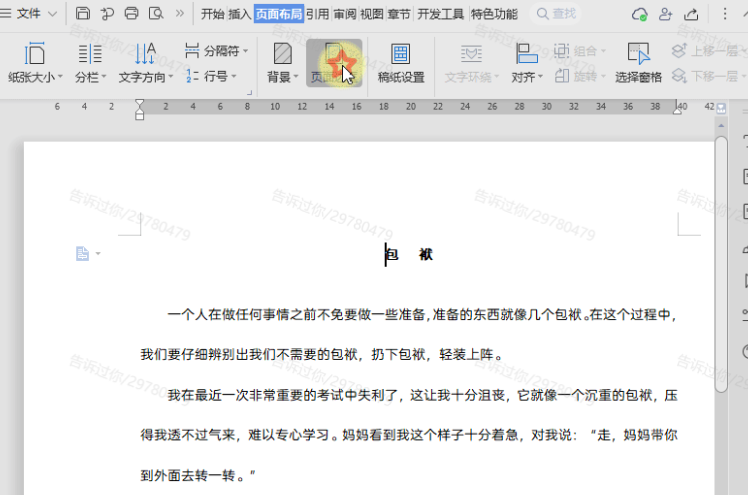Open the 引用 tab
Screen dimensions: 748x495
pyautogui.click(x=318, y=14)
